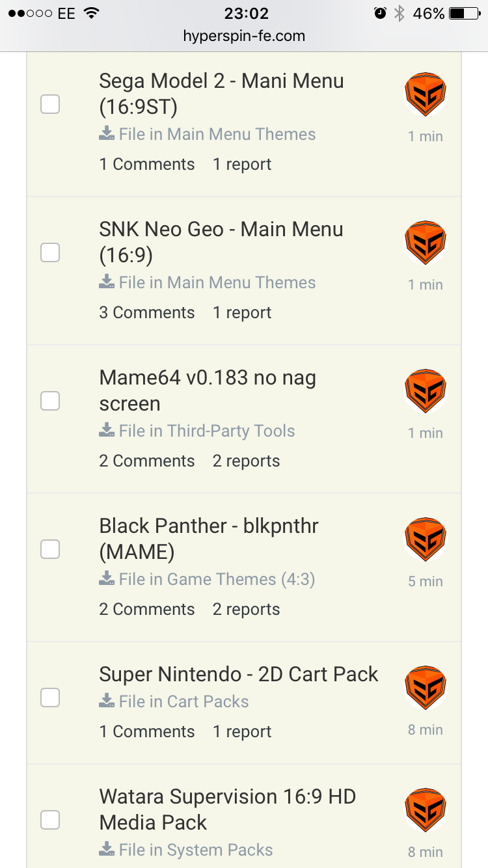Tap avatar icon beside Black Panther entry
The height and width of the screenshot is (868, 488).
coord(425,540)
